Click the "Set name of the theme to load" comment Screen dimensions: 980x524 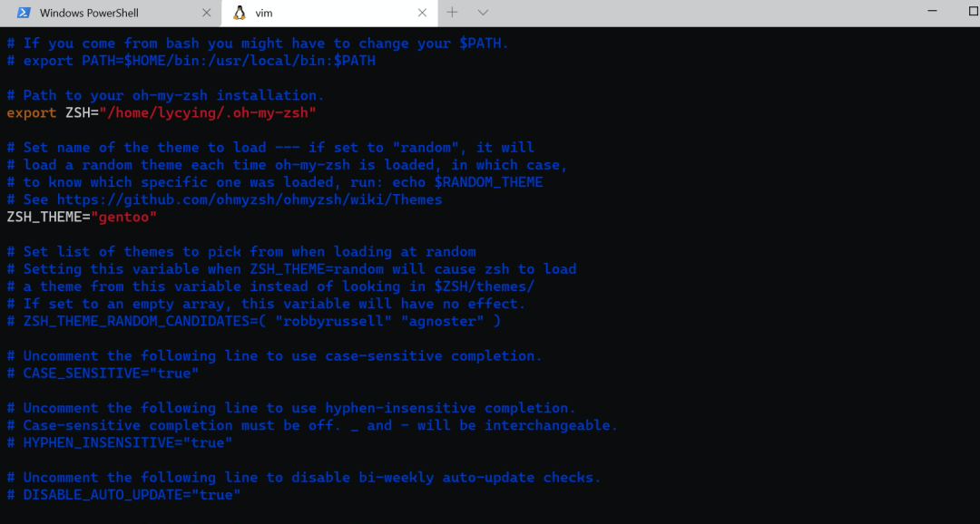pos(270,148)
